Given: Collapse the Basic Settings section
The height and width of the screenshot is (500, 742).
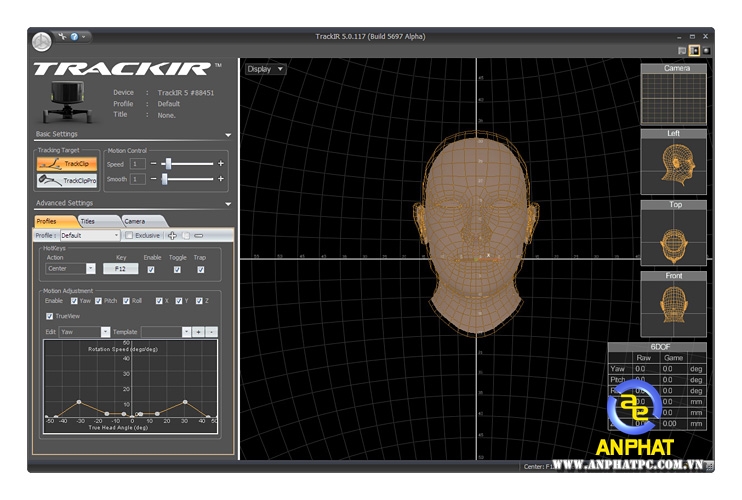Looking at the screenshot, I should (228, 135).
